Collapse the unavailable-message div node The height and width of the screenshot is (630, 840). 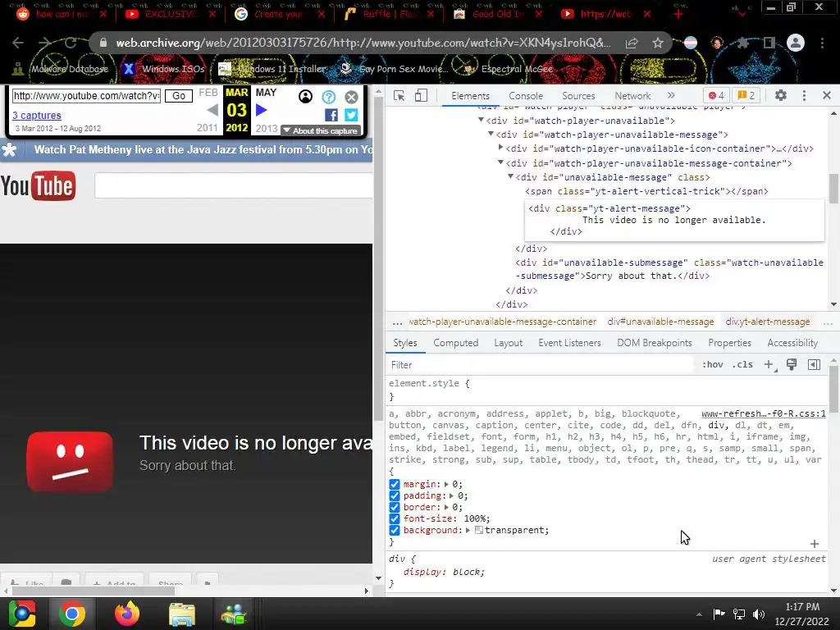(510, 176)
